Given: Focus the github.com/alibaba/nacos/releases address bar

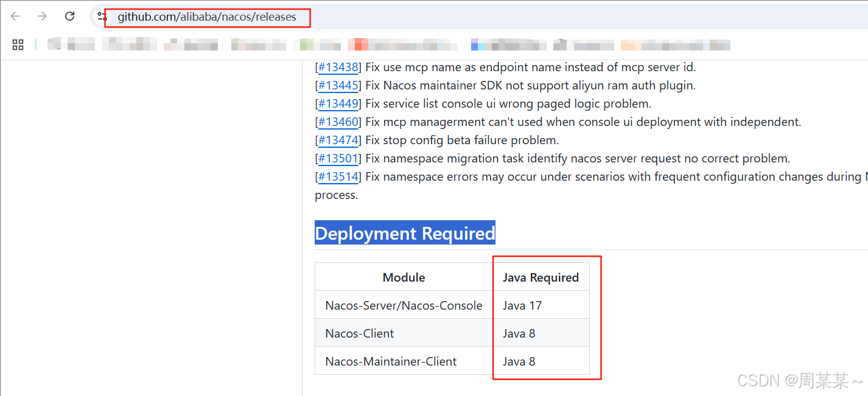Looking at the screenshot, I should point(478,17).
